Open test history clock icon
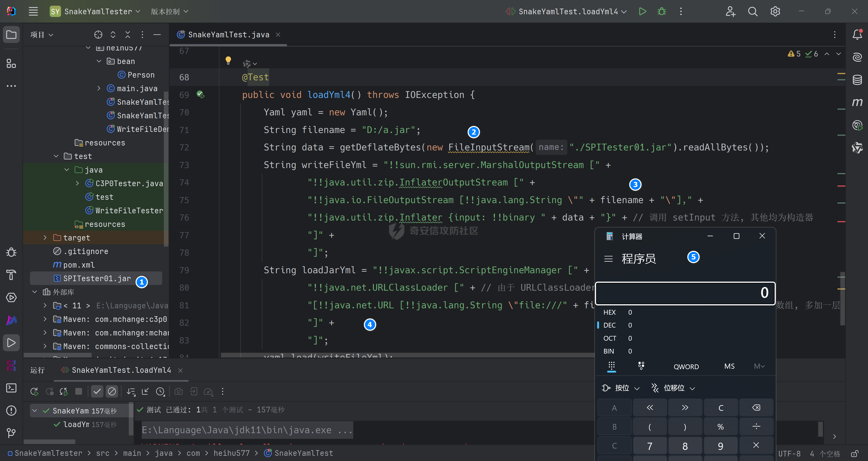 pyautogui.click(x=160, y=391)
